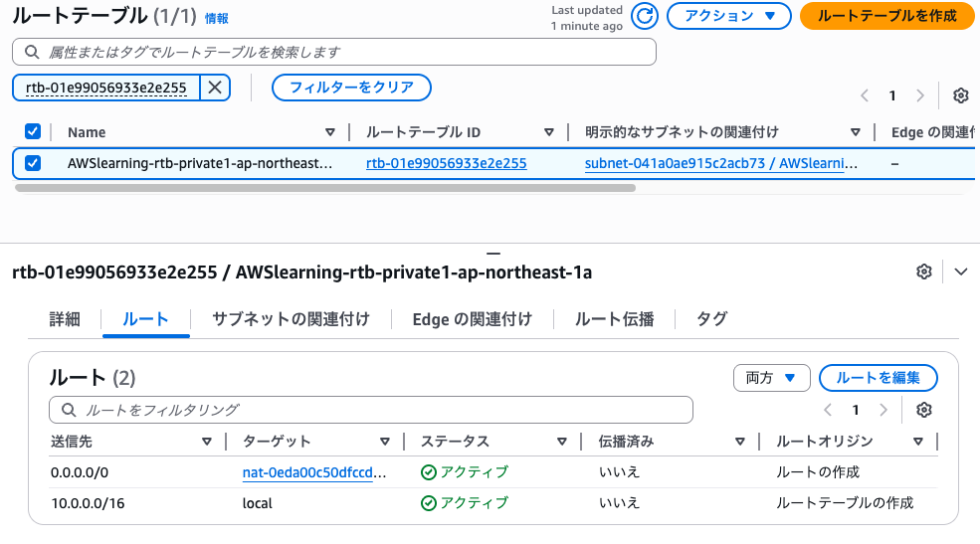Remove the rtb-01e99056933e2e255 filter chip
980x544 pixels.
[x=215, y=88]
